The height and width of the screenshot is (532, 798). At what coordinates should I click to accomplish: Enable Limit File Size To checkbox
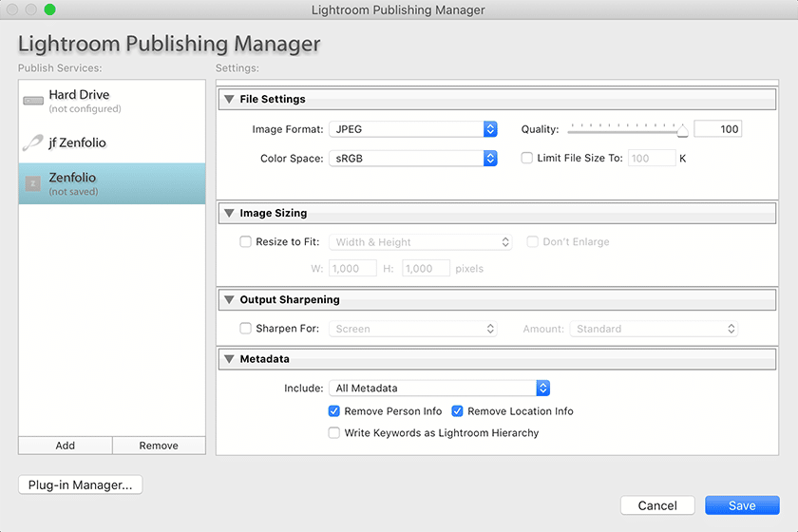[x=526, y=158]
